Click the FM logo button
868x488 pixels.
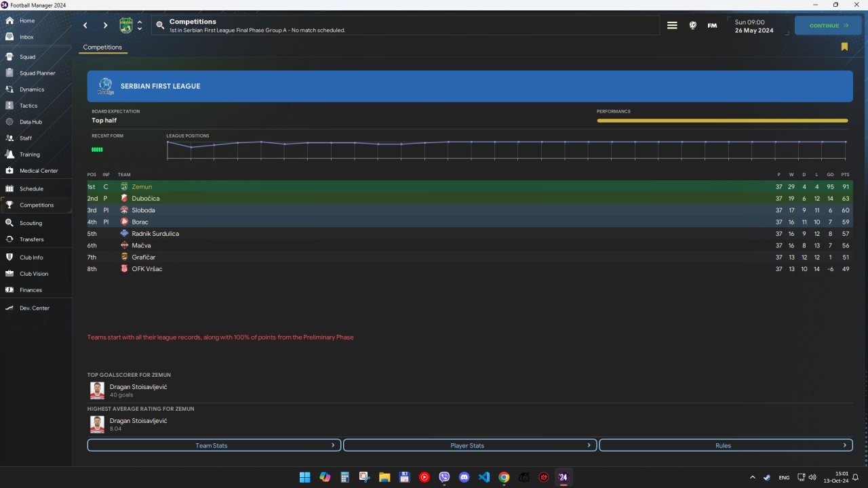tap(712, 26)
